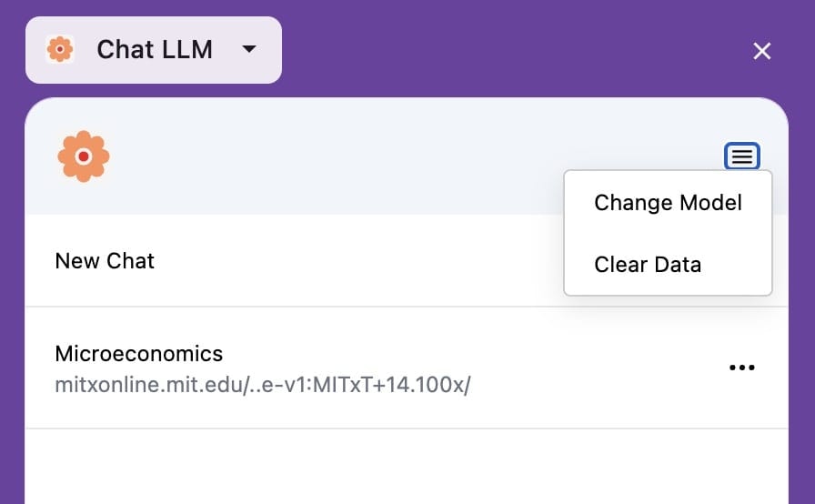815x504 pixels.
Task: Choose Clear Data in the popup menu
Action: click(x=648, y=265)
